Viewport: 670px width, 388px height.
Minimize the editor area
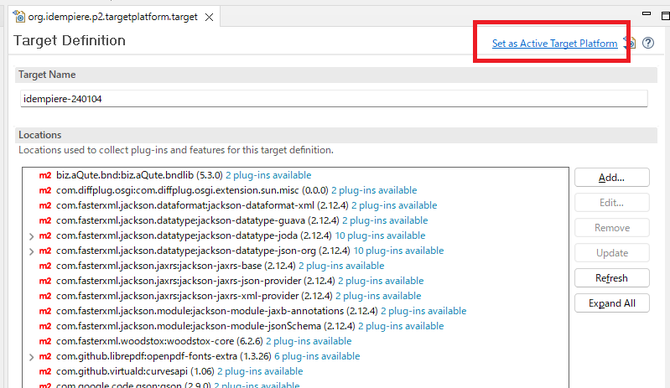(x=646, y=14)
